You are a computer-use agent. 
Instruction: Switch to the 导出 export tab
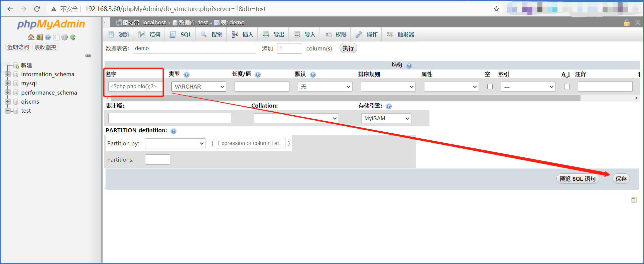click(274, 34)
